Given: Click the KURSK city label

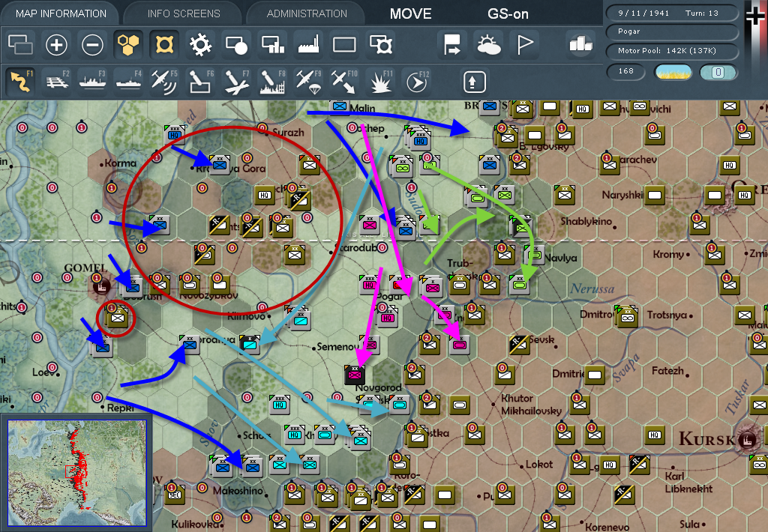Looking at the screenshot, I should 706,439.
